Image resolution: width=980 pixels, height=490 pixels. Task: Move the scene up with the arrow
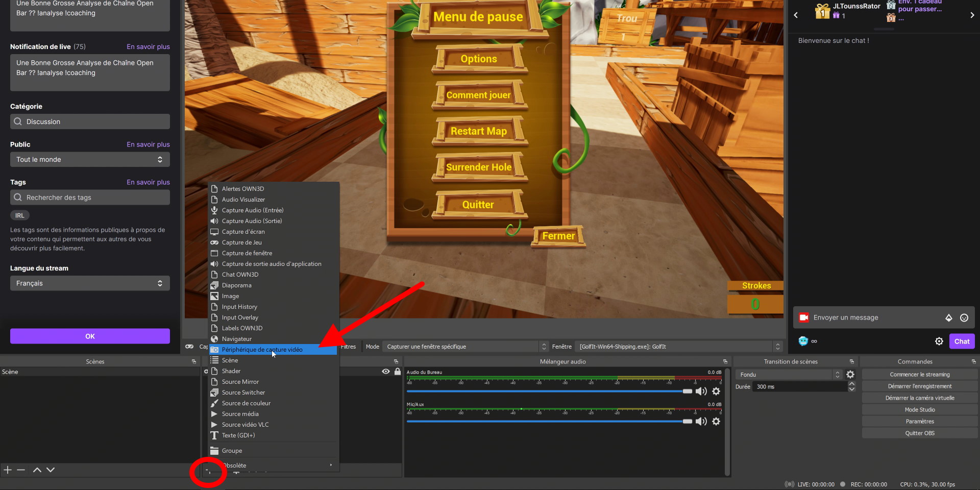click(x=37, y=470)
